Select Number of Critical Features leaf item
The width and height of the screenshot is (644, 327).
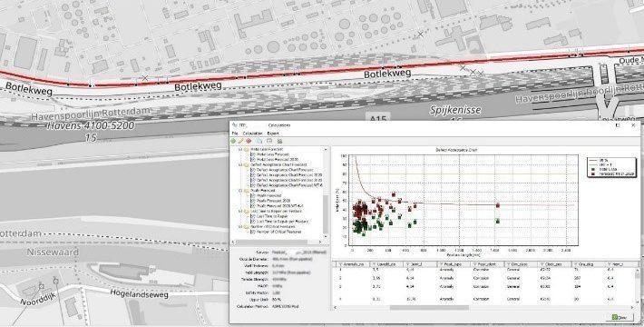(x=279, y=232)
